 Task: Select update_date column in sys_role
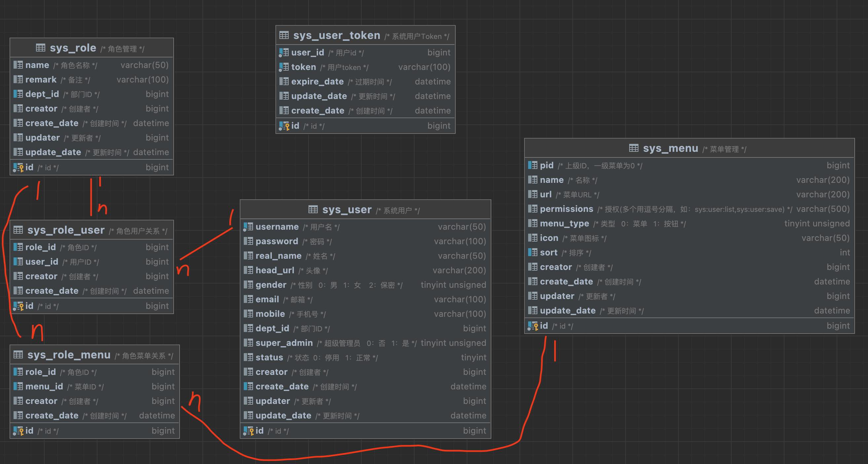tap(91, 152)
